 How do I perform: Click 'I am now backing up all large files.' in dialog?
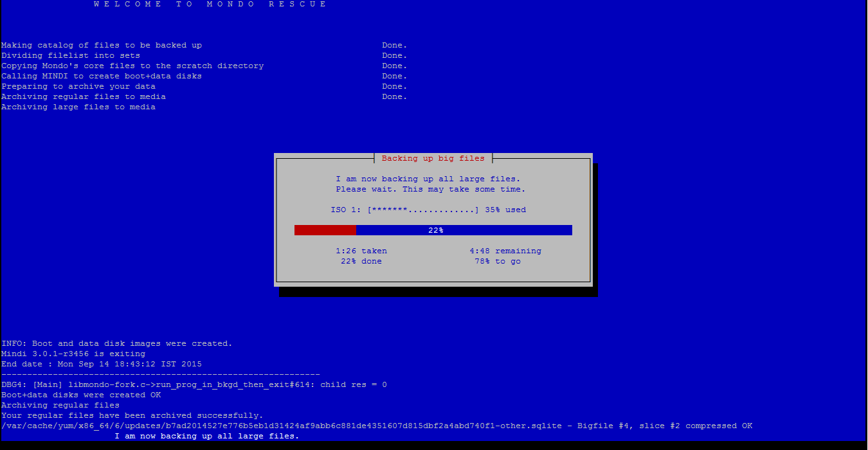pyautogui.click(x=428, y=179)
